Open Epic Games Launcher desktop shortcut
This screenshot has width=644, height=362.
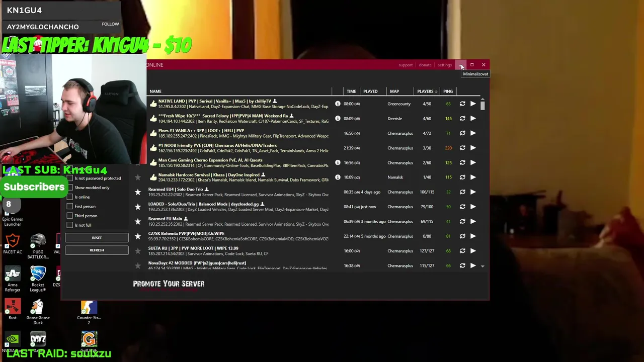[13, 213]
